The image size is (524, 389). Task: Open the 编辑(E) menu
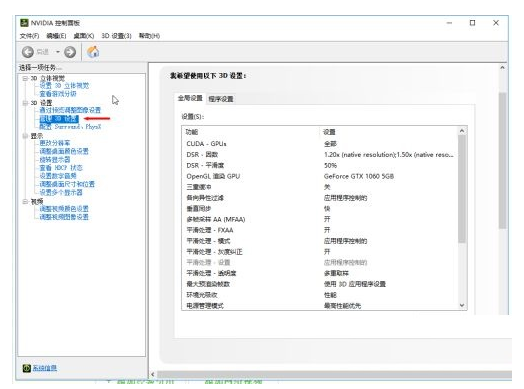(56, 36)
